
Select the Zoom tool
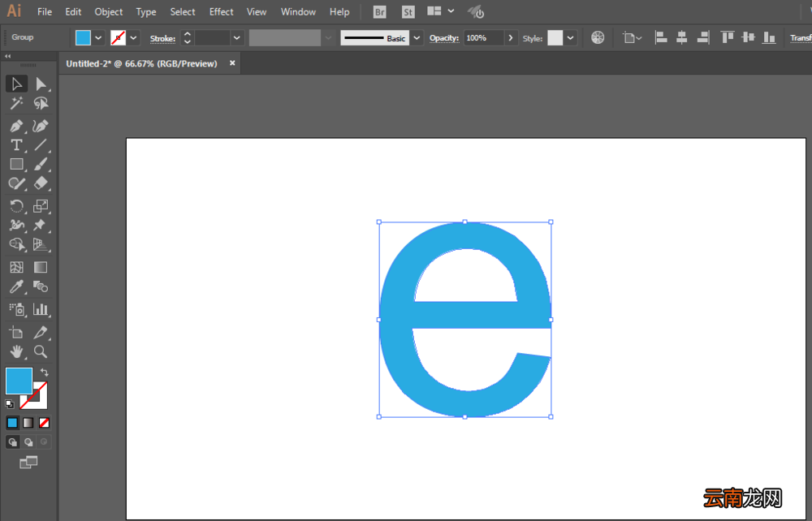click(41, 352)
